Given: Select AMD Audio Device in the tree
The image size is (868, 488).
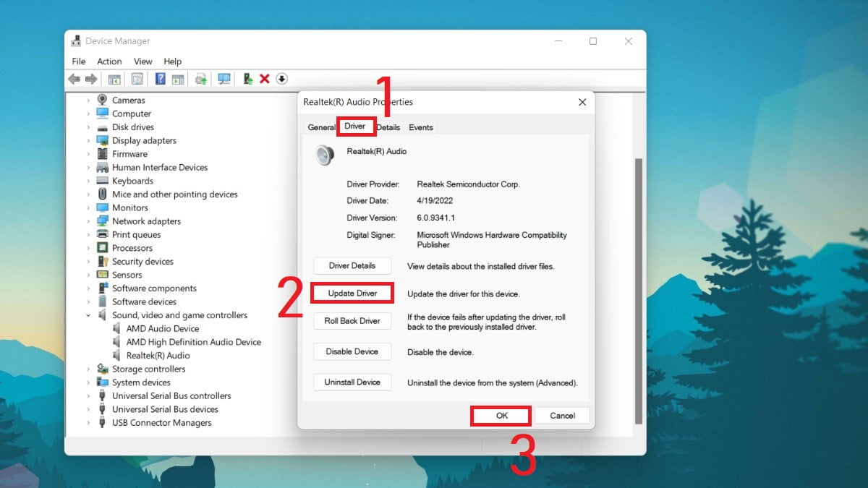Looking at the screenshot, I should click(163, 329).
